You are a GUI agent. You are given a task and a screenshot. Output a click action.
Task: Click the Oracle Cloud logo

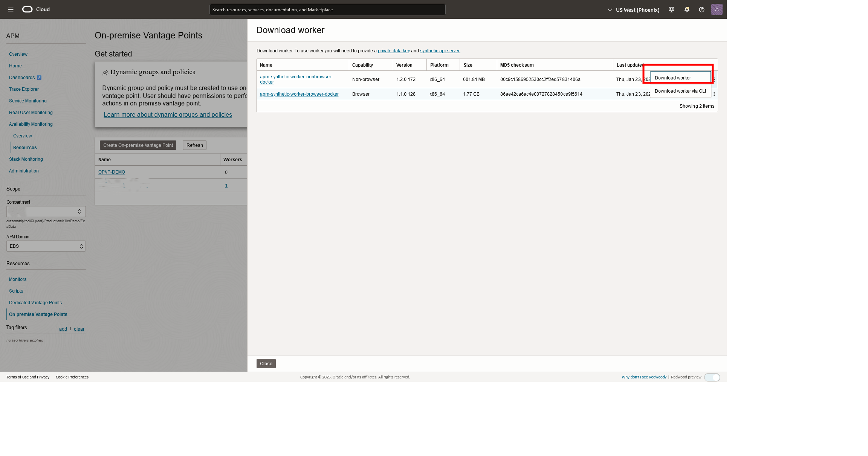tap(27, 9)
